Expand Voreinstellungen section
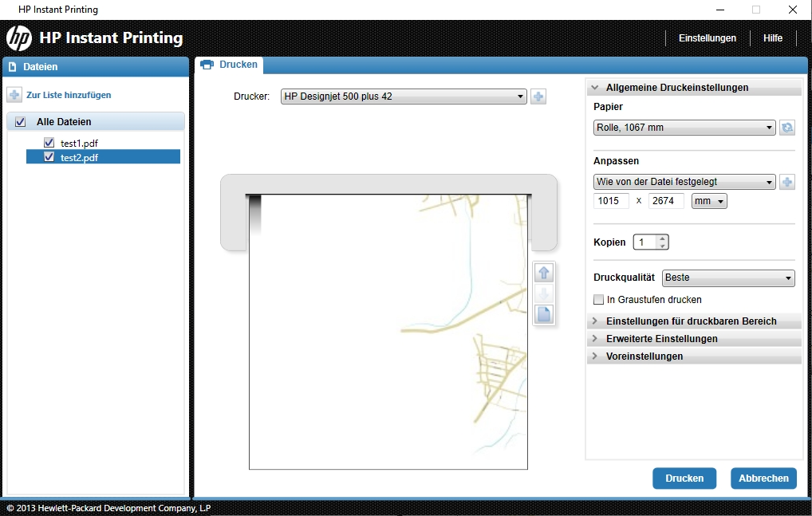Screen dimensions: 812x516 pyautogui.click(x=694, y=356)
